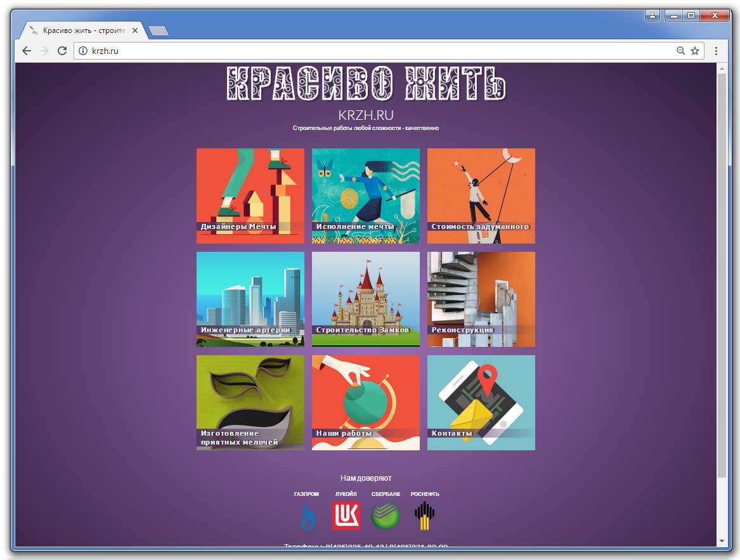Viewport: 740px width, 560px height.
Task: Click the Роснефть logo
Action: (424, 516)
